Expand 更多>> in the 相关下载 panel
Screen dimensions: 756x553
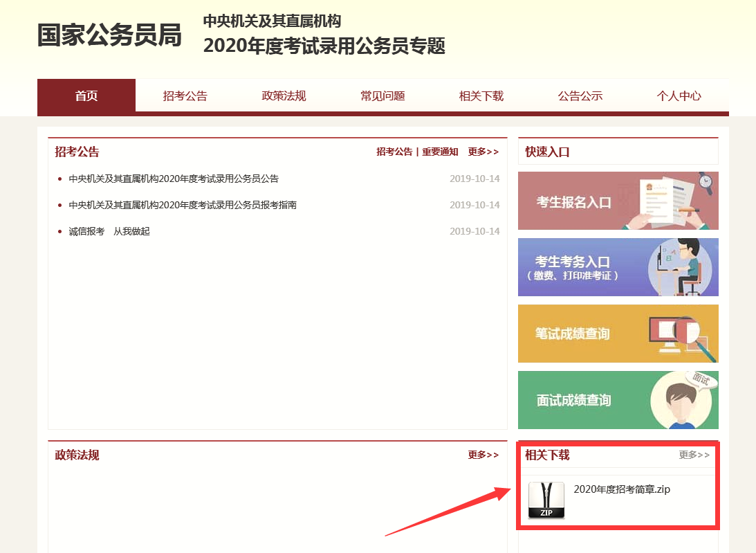click(694, 455)
